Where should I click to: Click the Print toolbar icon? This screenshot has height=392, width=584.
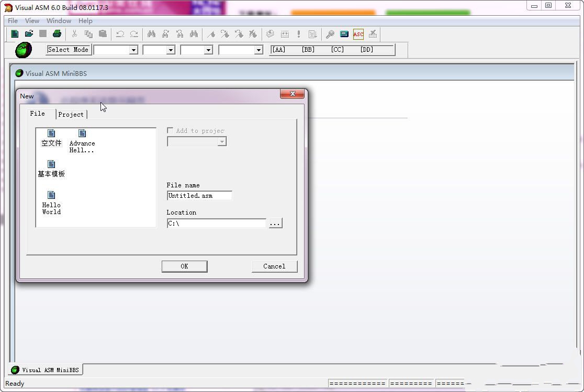57,34
